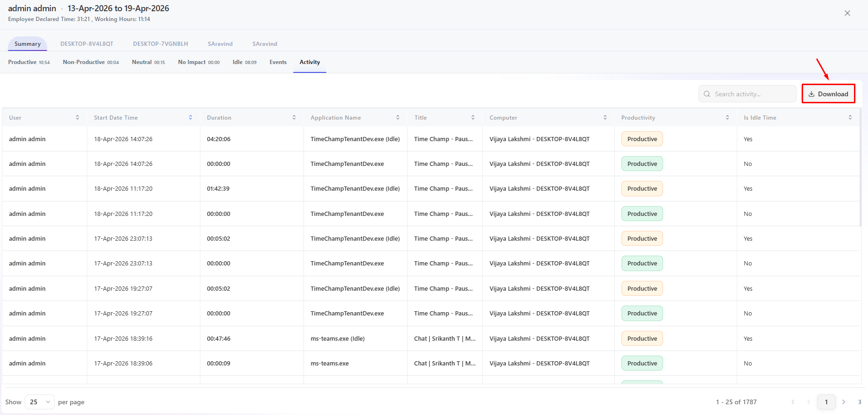Go to next page arrow
Screen dimensions: 868x415
point(844,402)
